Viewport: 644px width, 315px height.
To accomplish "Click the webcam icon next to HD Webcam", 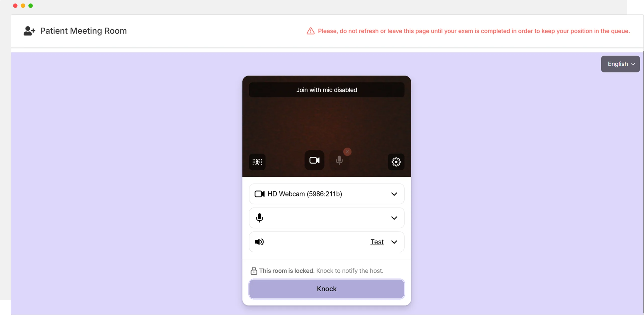I will [259, 194].
